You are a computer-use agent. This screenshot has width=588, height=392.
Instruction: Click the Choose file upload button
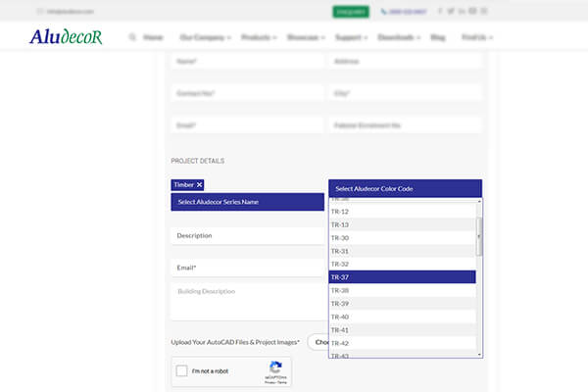318,341
